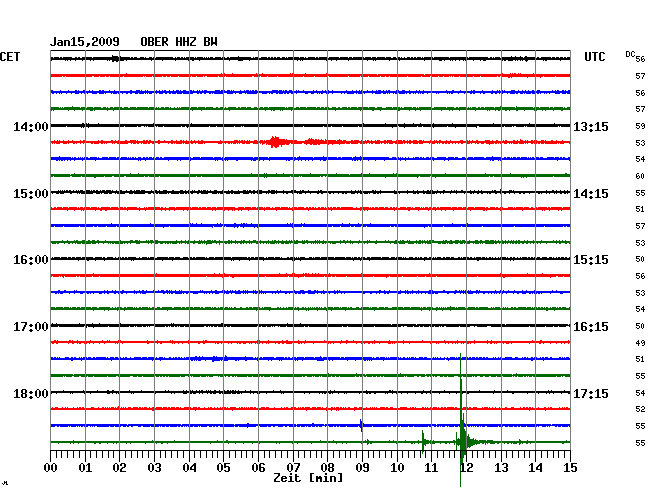Screen dimensions: 650x494
Task: Click the DC value 49
Action: 640,343
